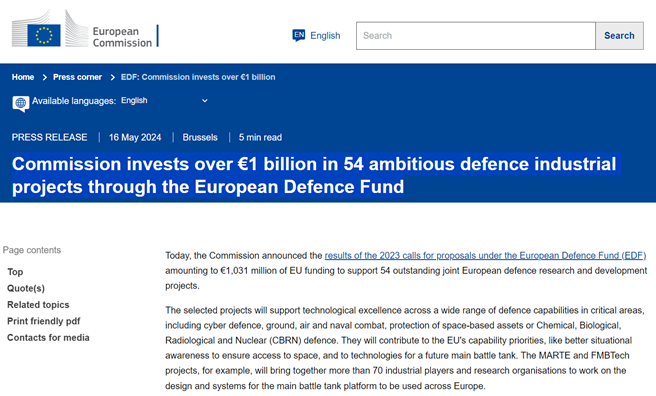This screenshot has height=396, width=656.
Task: Jump to Top in page contents
Action: coord(15,272)
